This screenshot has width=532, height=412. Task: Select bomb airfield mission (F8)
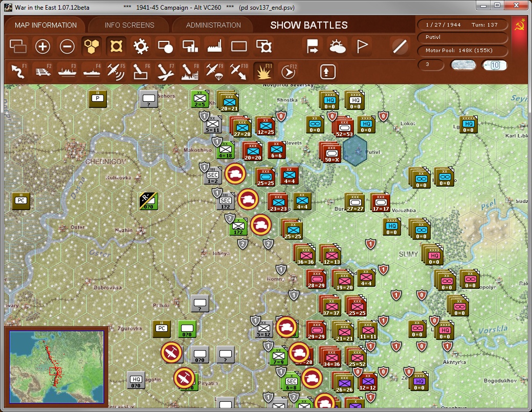(x=190, y=71)
